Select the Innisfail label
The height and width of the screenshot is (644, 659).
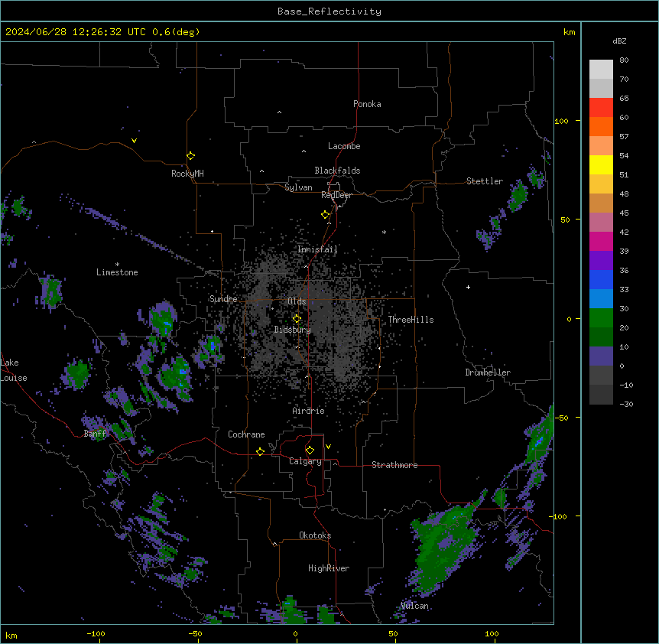317,249
